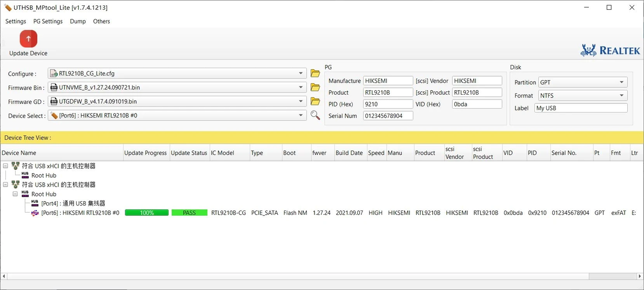Screen dimensions: 644x290
Task: Click the Update Status column header
Action: [189, 153]
